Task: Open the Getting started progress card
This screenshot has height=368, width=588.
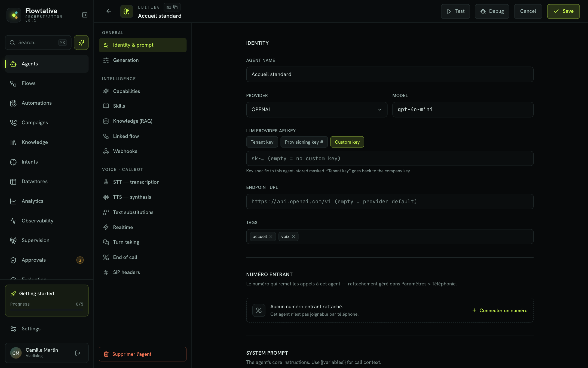Action: click(x=47, y=301)
